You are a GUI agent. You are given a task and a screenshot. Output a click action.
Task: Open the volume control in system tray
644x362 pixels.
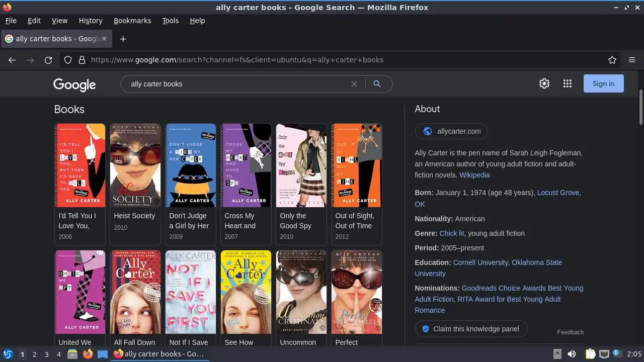tap(572, 354)
